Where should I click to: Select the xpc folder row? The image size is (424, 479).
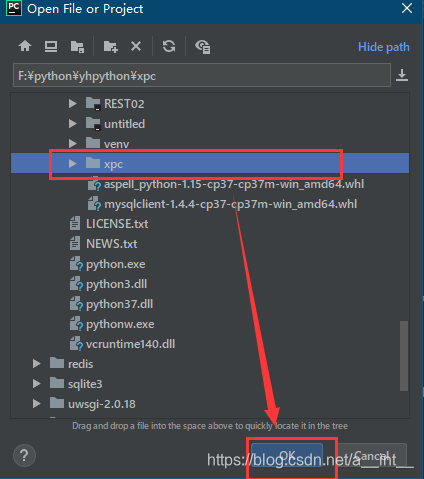(210, 163)
